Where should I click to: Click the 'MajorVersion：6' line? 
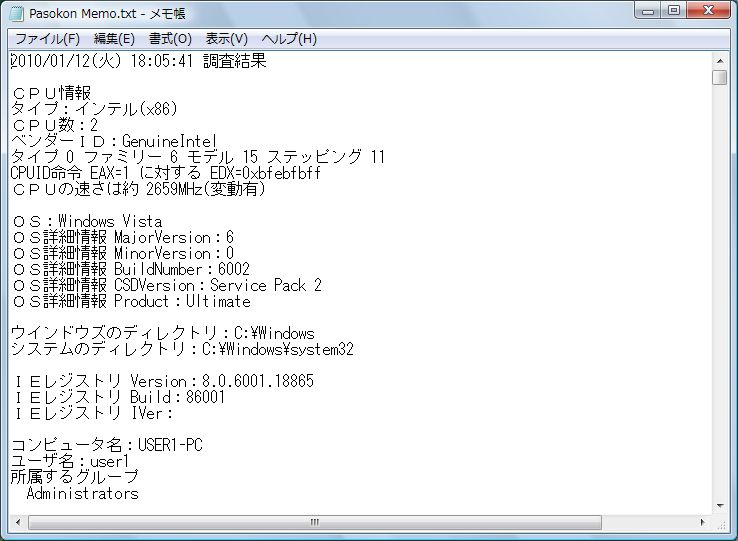pos(123,237)
